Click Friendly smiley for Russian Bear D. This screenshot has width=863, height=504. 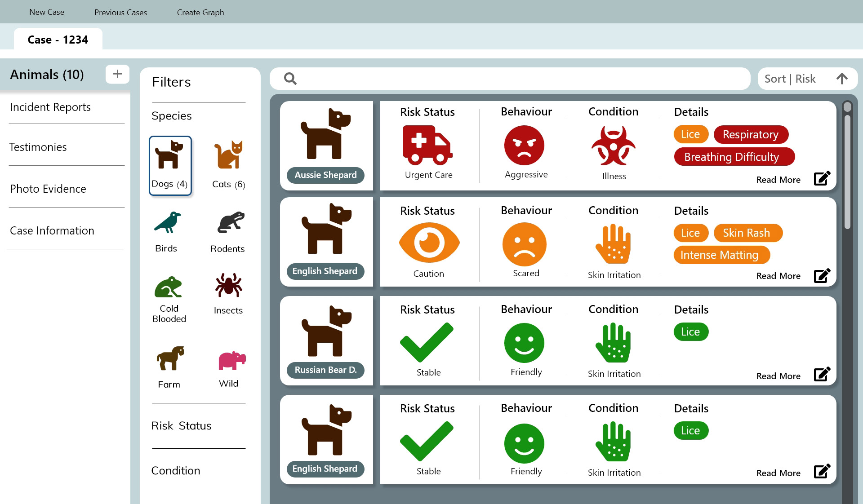(524, 343)
